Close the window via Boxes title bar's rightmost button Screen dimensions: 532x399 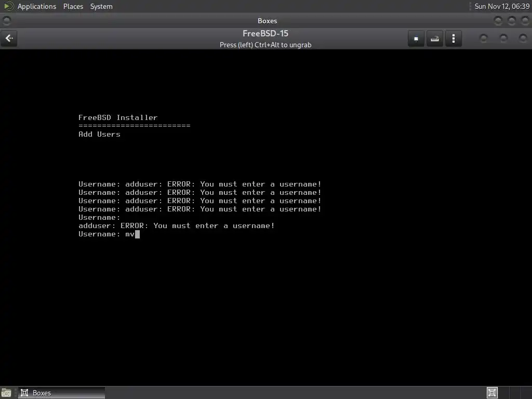[525, 21]
